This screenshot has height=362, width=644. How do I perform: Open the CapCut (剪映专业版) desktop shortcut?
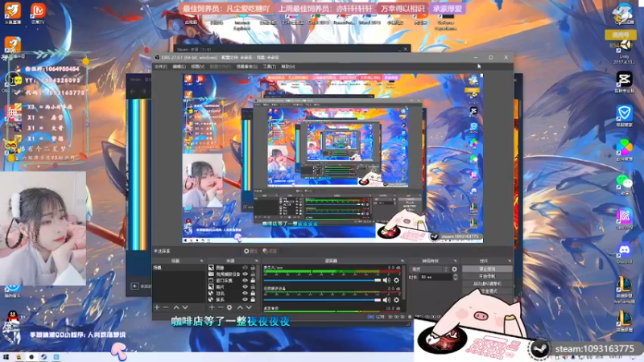click(x=625, y=81)
